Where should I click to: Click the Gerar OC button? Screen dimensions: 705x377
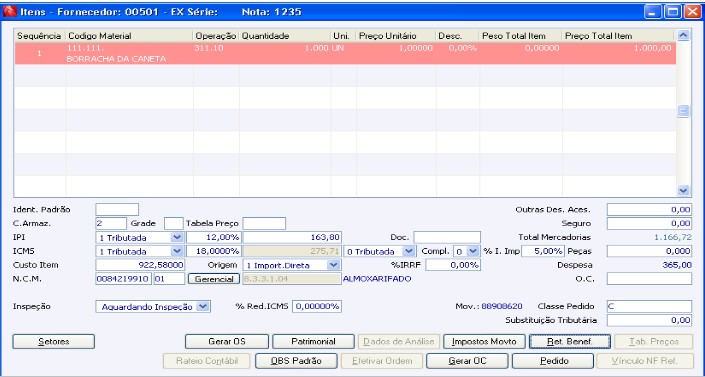[x=467, y=361]
